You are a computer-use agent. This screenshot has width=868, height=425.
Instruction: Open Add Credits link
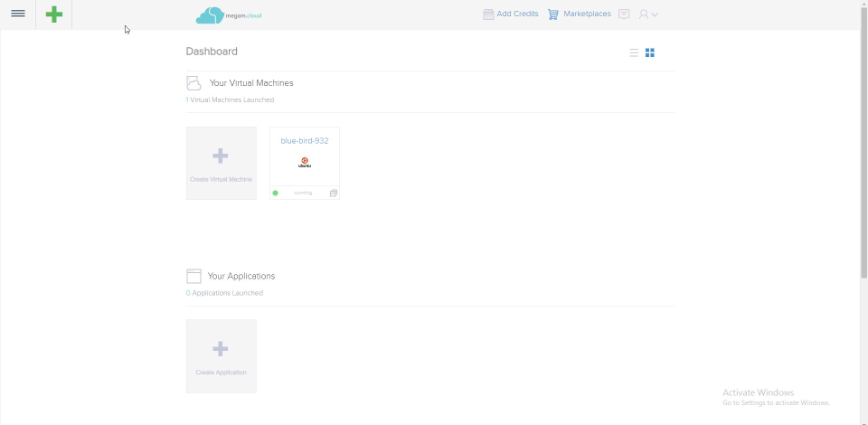tap(517, 14)
